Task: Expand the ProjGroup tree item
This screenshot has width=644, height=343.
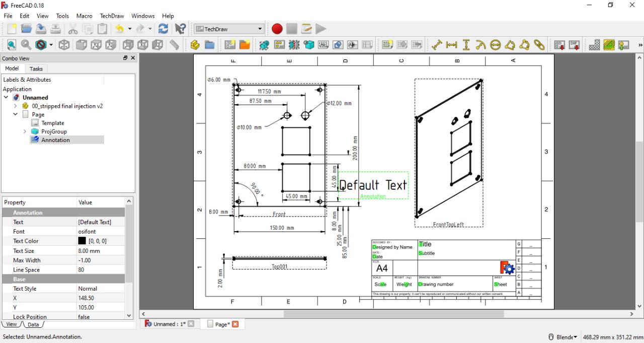Action: (25, 131)
